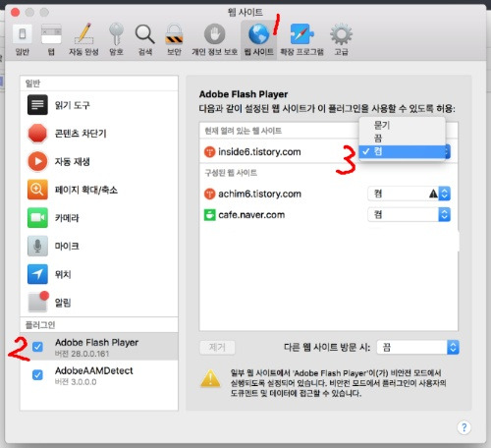Viewport: 491px width, 448px height.
Task: Click the help question mark button
Action: 464,427
